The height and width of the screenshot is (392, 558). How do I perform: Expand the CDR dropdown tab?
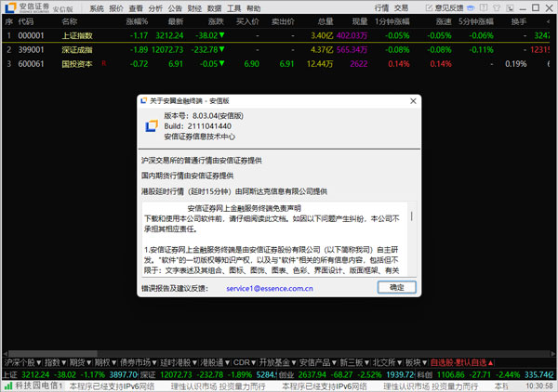pos(245,362)
